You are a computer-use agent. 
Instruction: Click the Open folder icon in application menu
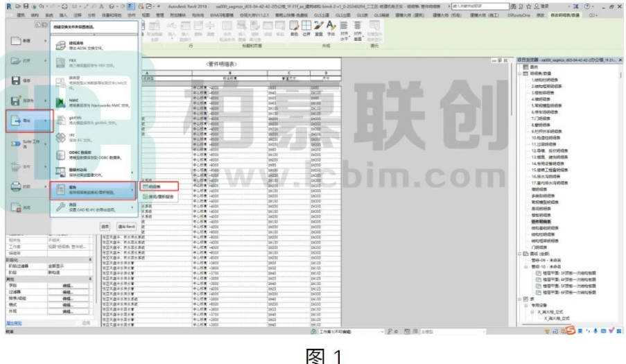tap(15, 61)
